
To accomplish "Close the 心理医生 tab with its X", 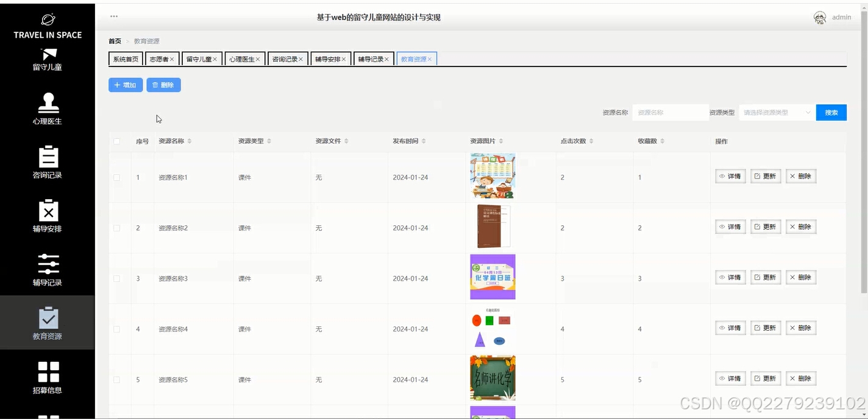I will click(x=258, y=59).
